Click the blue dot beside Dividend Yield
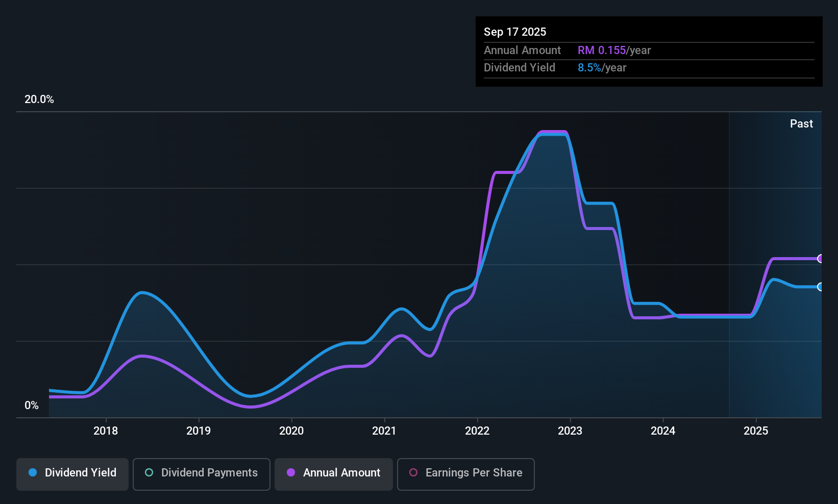 [x=33, y=473]
